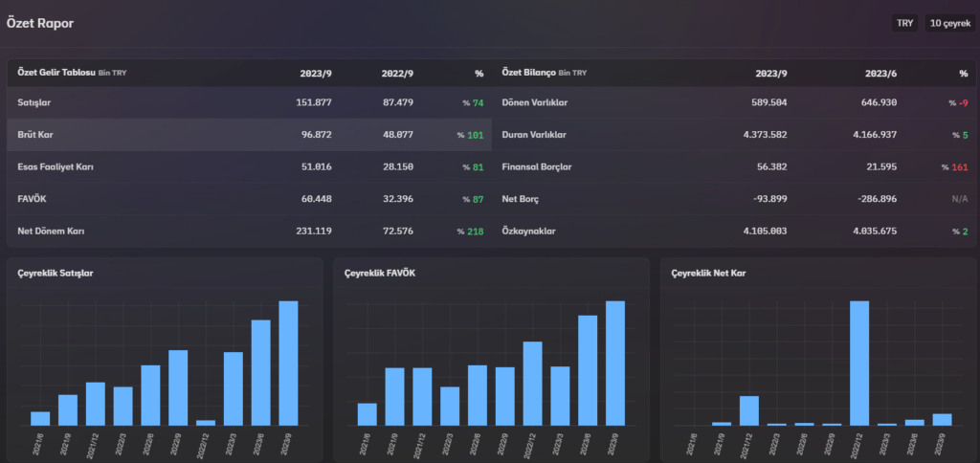Select the Satışlar row label

[x=34, y=102]
